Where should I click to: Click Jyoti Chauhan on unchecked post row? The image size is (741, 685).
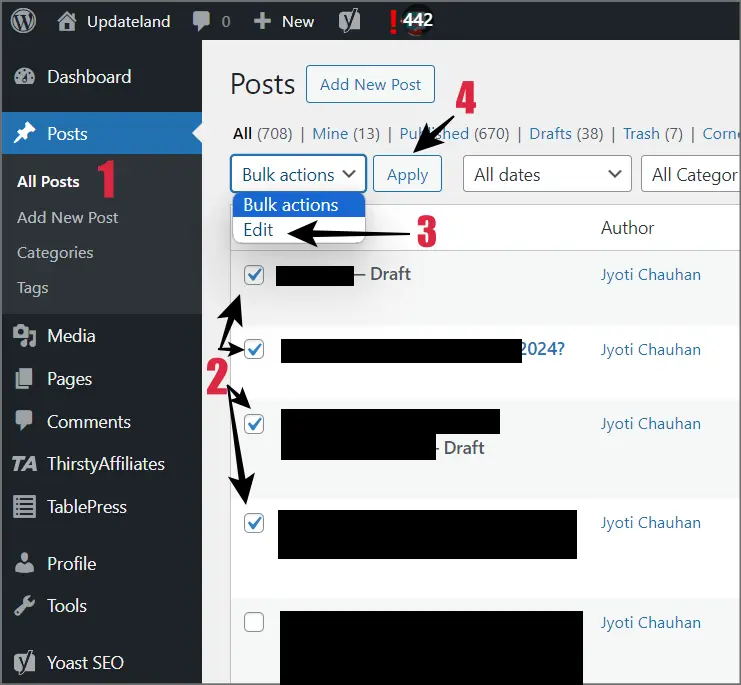651,623
